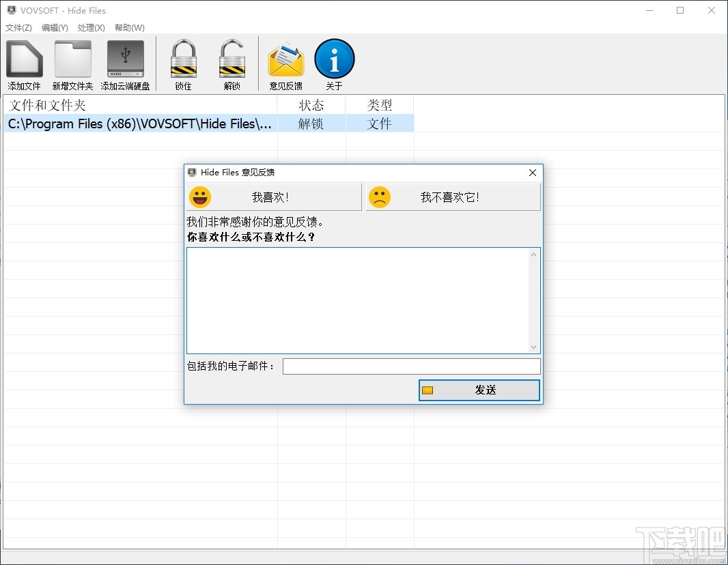Select the Program Files file entry row
Screen dimensions: 728x565
point(137,124)
